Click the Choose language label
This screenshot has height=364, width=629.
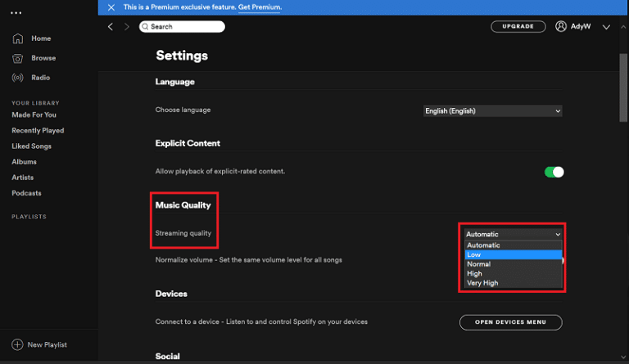coord(183,110)
